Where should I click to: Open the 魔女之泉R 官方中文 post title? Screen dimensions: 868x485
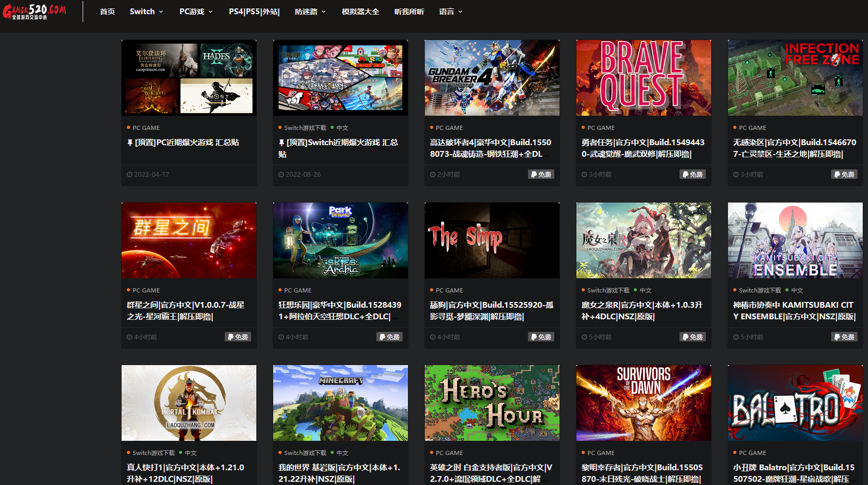pos(642,311)
